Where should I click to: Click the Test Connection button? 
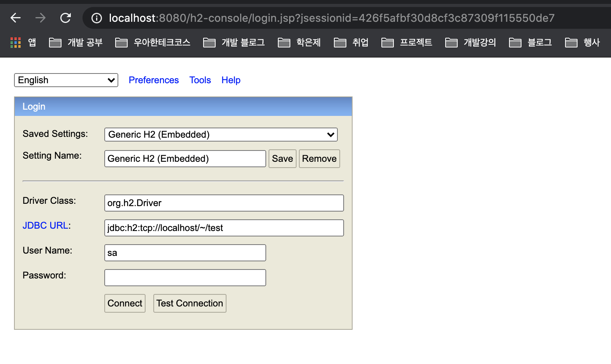click(190, 303)
